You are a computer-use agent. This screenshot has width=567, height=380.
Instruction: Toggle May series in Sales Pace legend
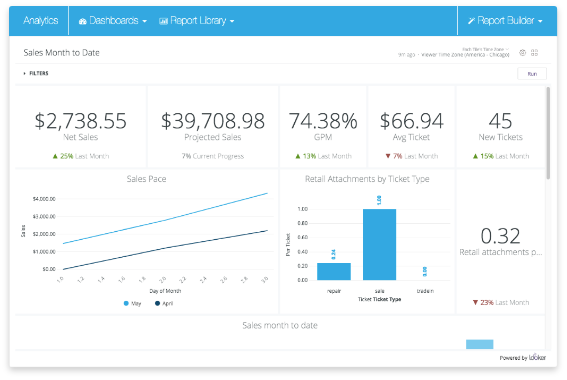[132, 303]
